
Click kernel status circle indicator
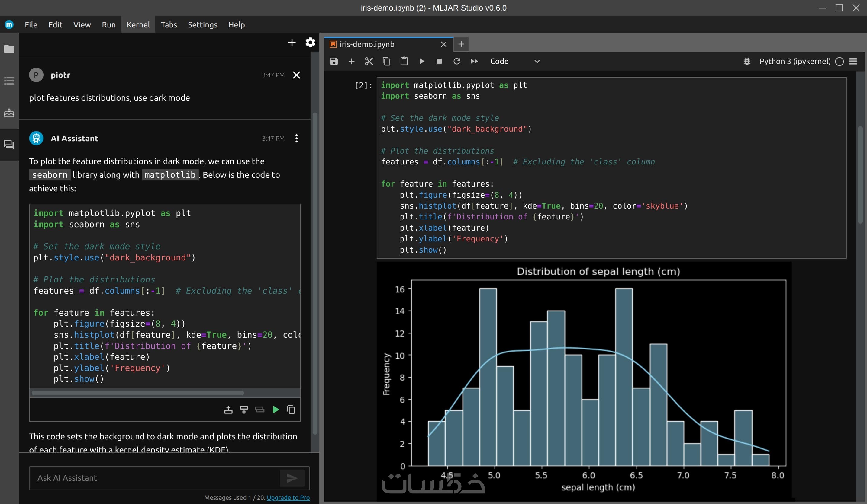(x=840, y=61)
